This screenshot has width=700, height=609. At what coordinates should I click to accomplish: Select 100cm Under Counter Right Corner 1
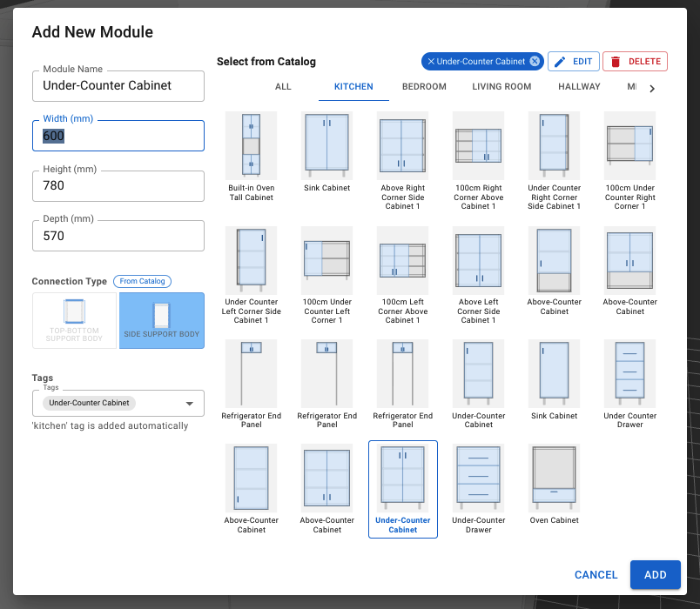[x=629, y=145]
